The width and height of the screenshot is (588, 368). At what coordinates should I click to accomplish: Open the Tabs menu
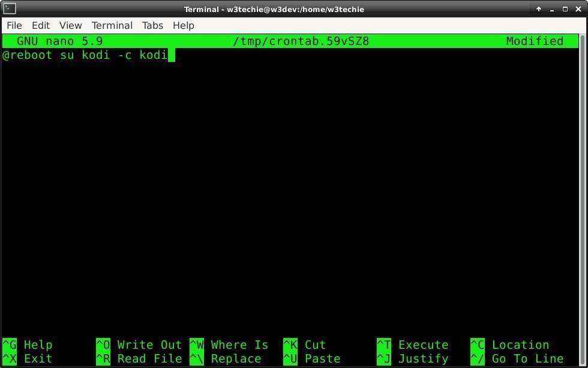coord(152,25)
